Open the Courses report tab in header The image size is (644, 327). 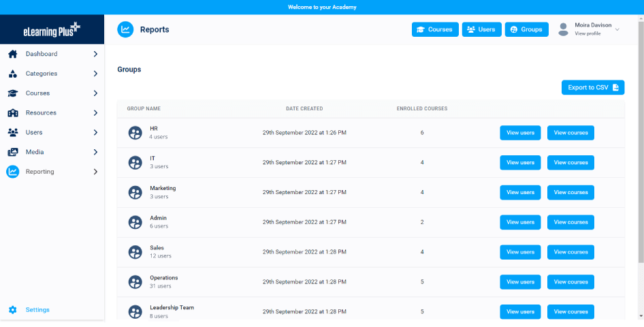[x=435, y=29]
